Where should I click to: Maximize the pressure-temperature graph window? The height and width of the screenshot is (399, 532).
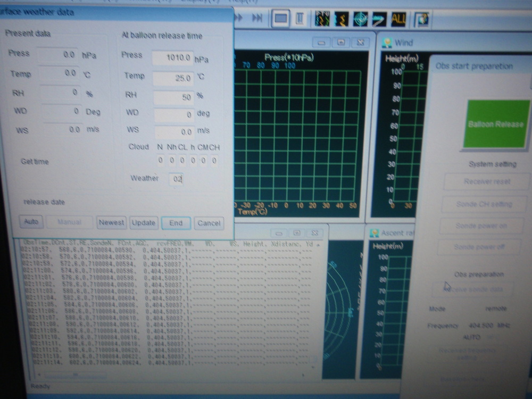pos(341,43)
